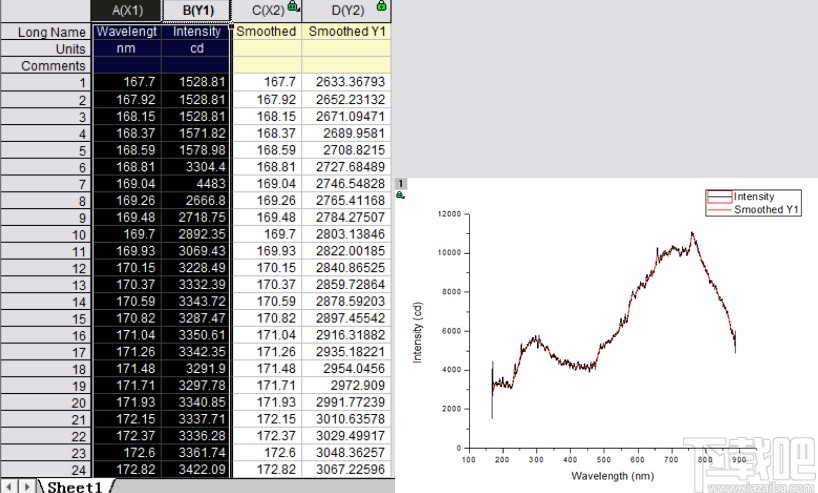Select column header A(X1)
Viewport: 818px width, 493px height.
(127, 11)
